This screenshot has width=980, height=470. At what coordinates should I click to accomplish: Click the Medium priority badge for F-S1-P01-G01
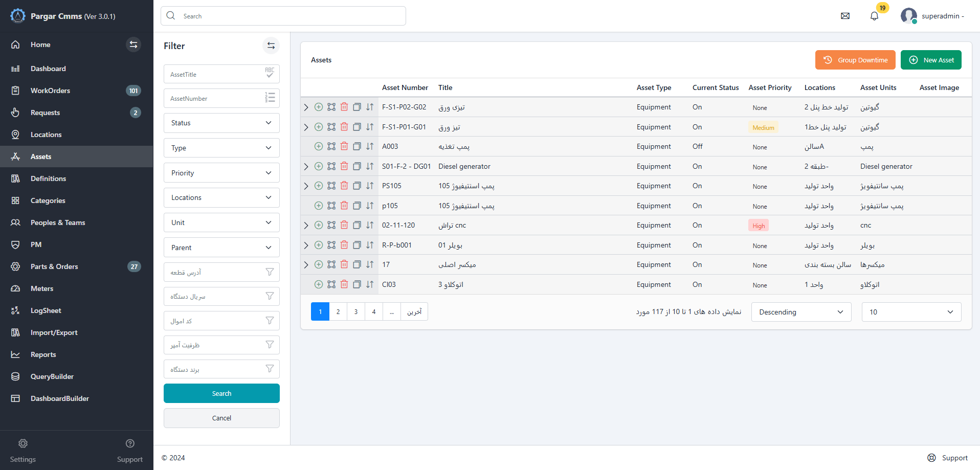pos(763,127)
